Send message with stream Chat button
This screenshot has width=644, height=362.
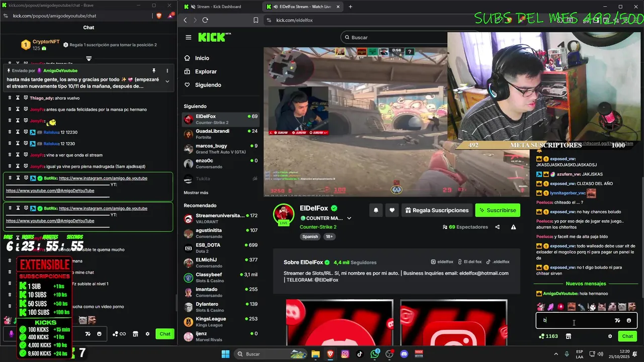click(627, 336)
